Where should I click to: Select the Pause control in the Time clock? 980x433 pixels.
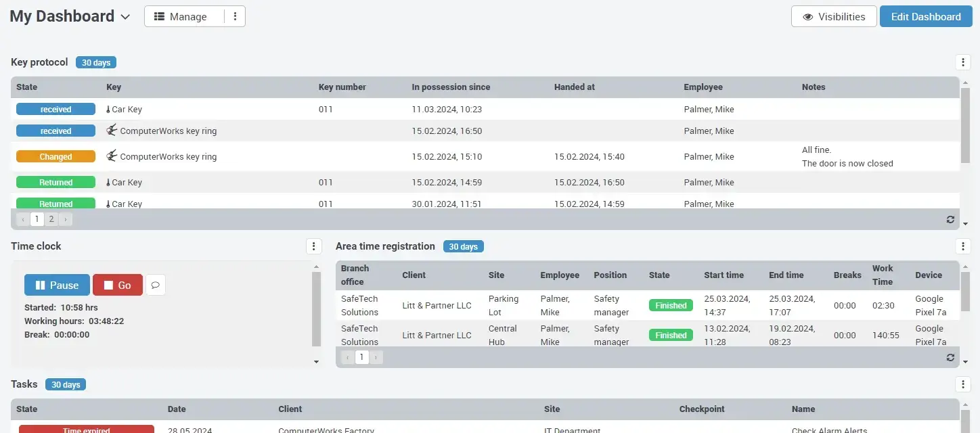click(x=57, y=285)
